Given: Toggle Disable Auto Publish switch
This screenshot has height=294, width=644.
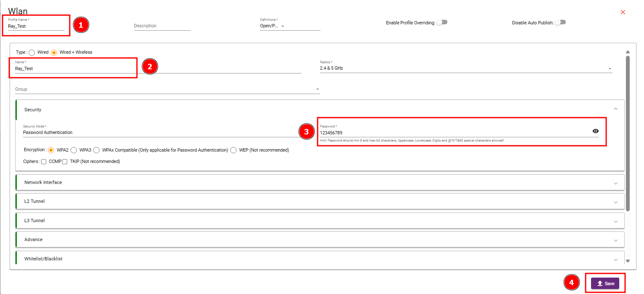Looking at the screenshot, I should (560, 22).
